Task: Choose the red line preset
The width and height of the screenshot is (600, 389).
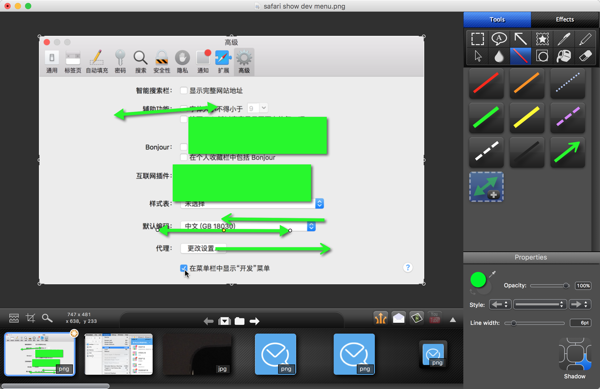Action: (486, 83)
